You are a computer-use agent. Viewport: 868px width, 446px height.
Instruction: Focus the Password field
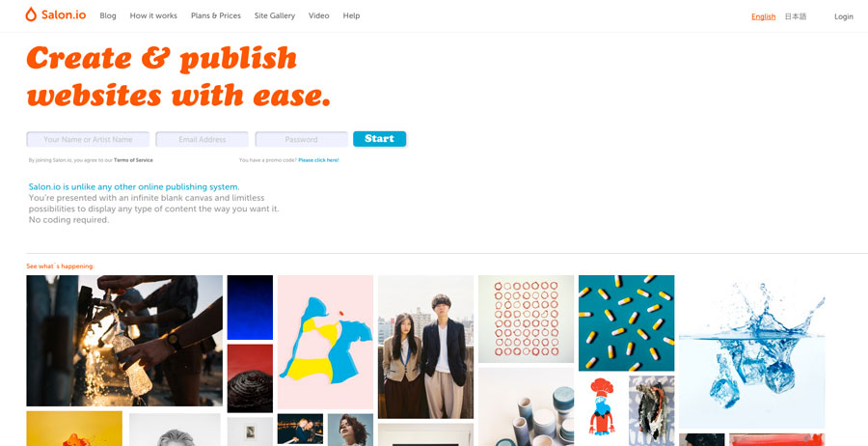(x=302, y=139)
